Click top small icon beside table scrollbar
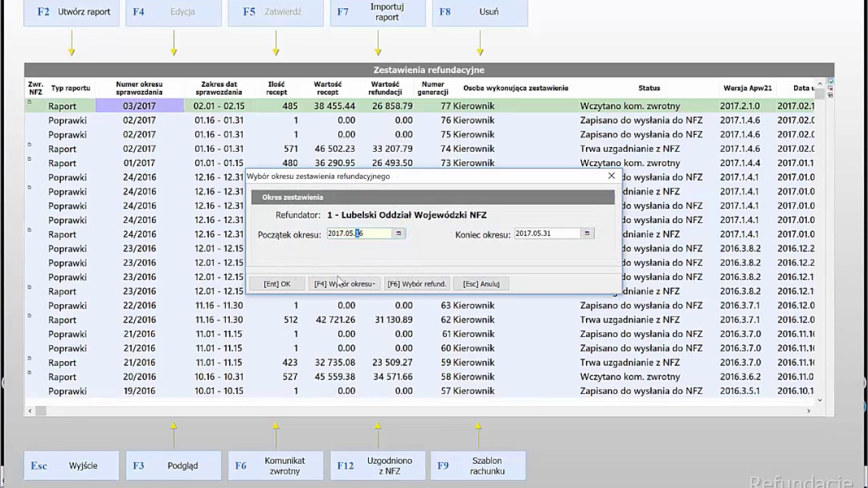868x488 pixels. (830, 82)
